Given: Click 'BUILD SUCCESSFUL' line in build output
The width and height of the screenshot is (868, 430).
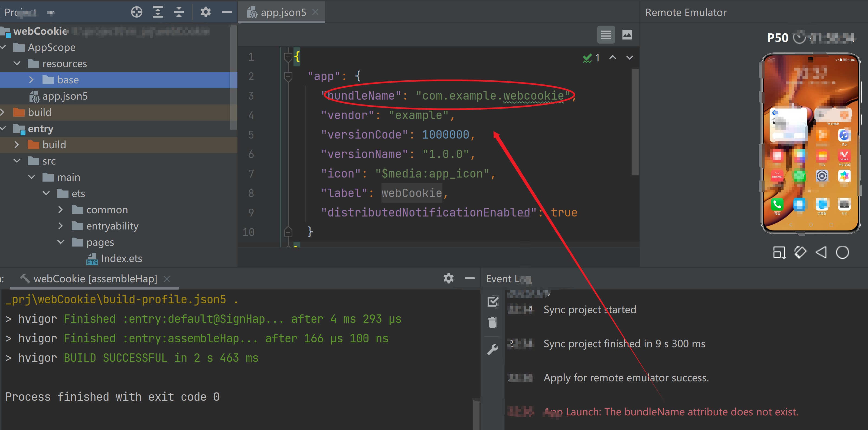Looking at the screenshot, I should tap(161, 358).
